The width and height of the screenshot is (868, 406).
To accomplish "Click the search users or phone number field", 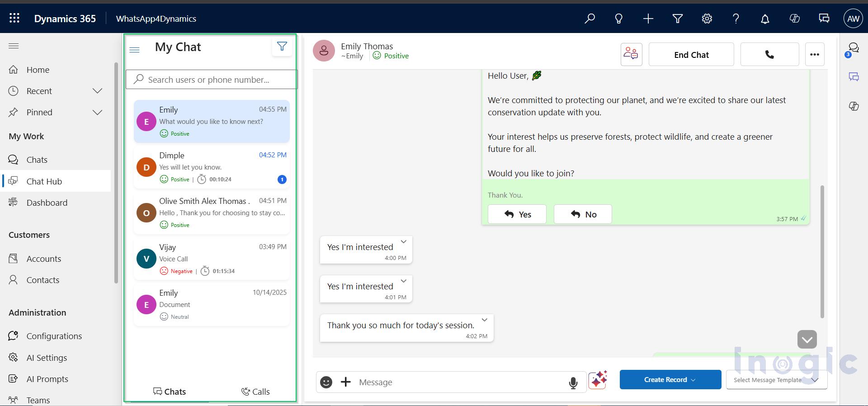I will coord(212,79).
